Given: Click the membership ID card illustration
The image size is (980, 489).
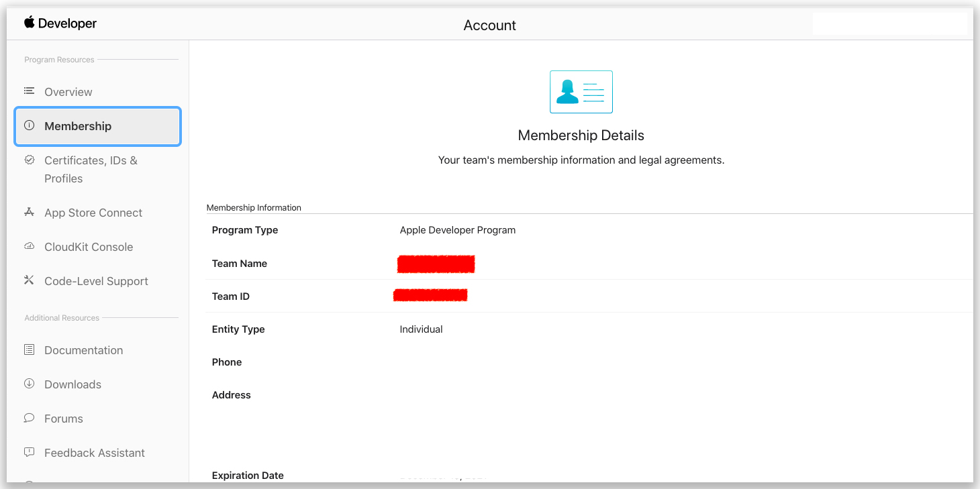Looking at the screenshot, I should click(x=581, y=92).
